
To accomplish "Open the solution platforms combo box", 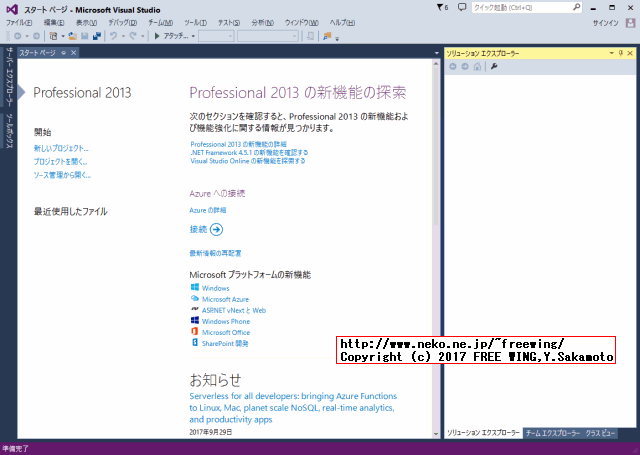I will click(268, 36).
